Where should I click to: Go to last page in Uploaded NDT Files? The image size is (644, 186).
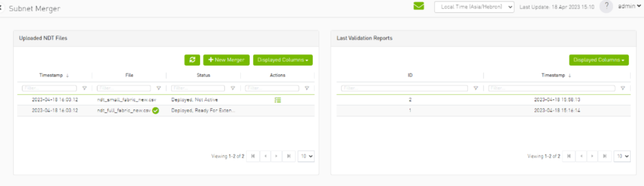point(289,156)
